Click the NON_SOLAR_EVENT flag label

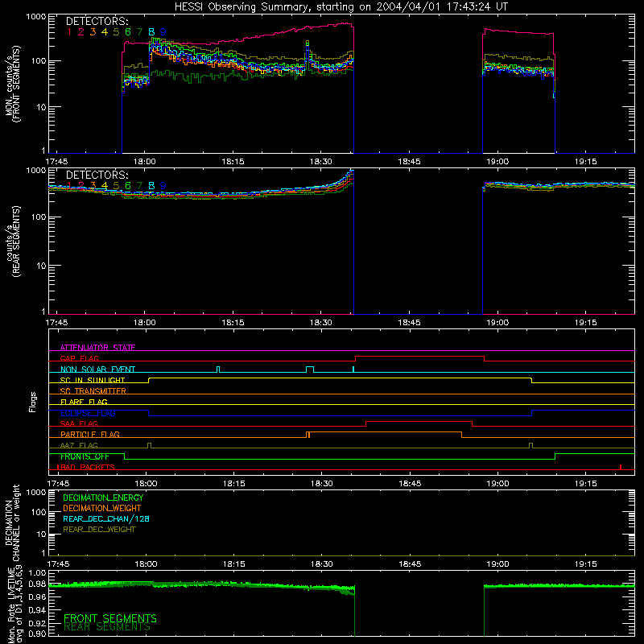pos(97,369)
